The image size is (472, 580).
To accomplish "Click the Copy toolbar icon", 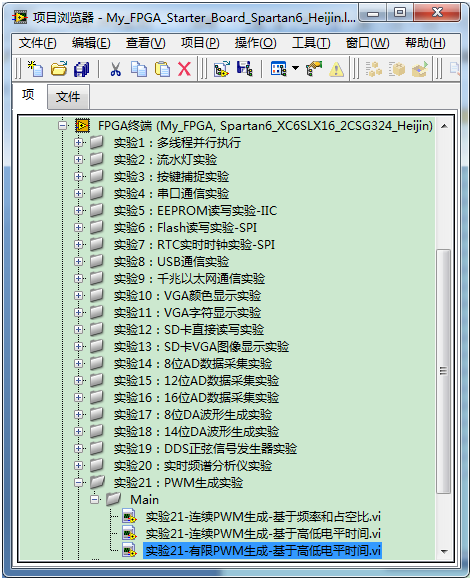I will (x=139, y=69).
